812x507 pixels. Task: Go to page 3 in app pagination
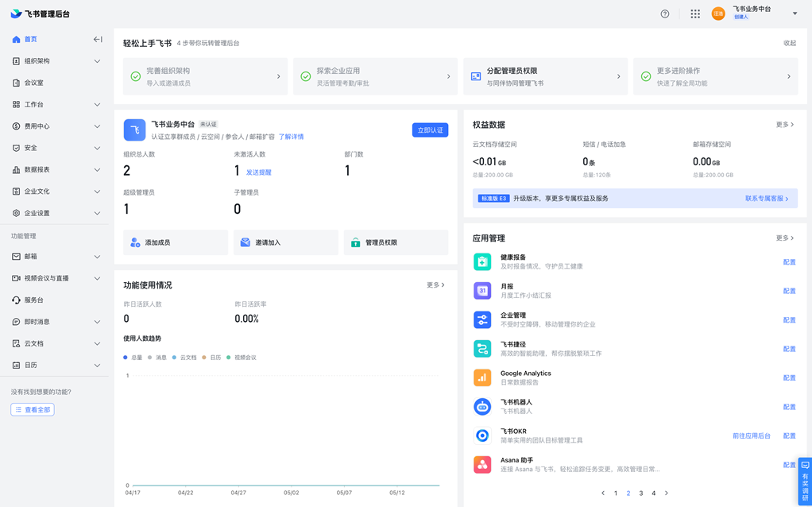(640, 493)
